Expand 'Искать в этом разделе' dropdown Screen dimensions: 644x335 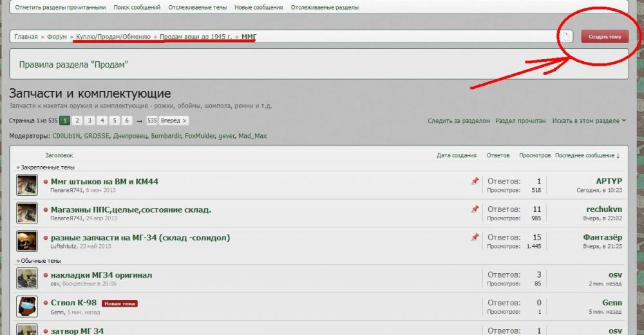click(589, 121)
